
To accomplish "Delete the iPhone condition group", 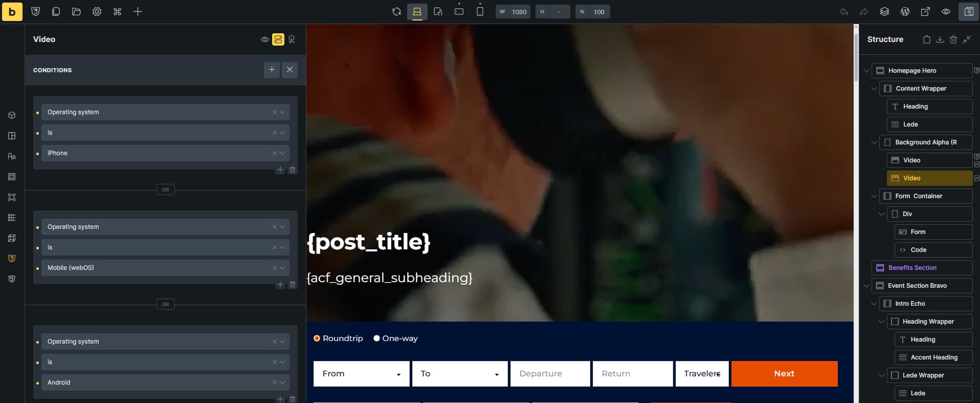I will (293, 170).
